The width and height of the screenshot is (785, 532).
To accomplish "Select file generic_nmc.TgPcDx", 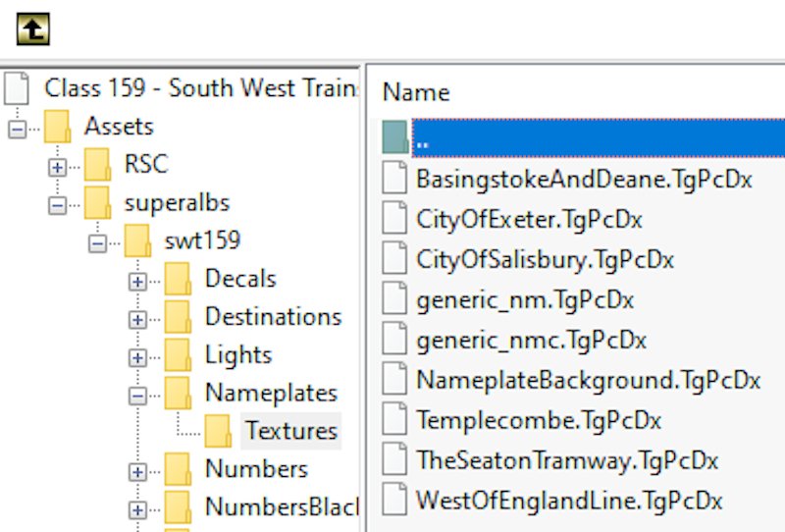I will [532, 341].
